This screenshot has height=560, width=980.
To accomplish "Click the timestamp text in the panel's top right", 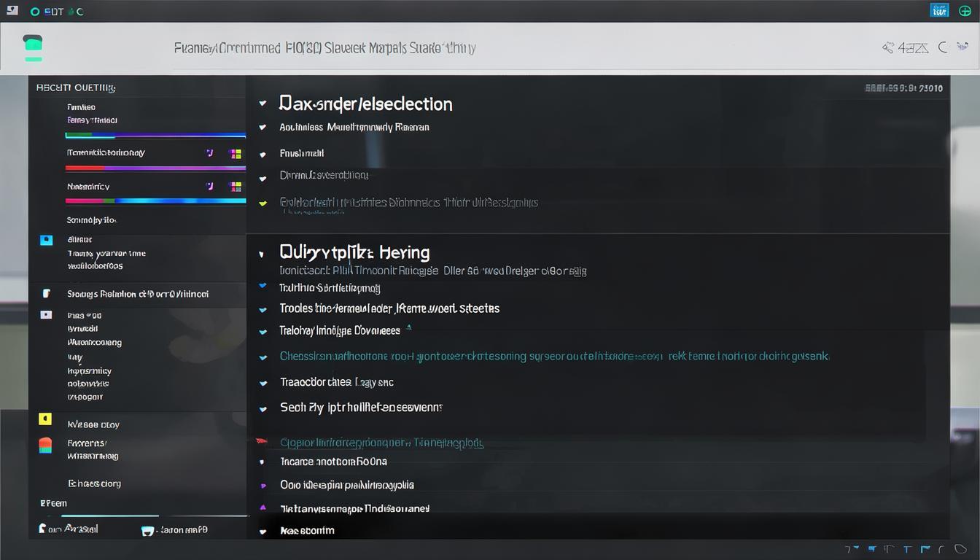I will [x=903, y=88].
